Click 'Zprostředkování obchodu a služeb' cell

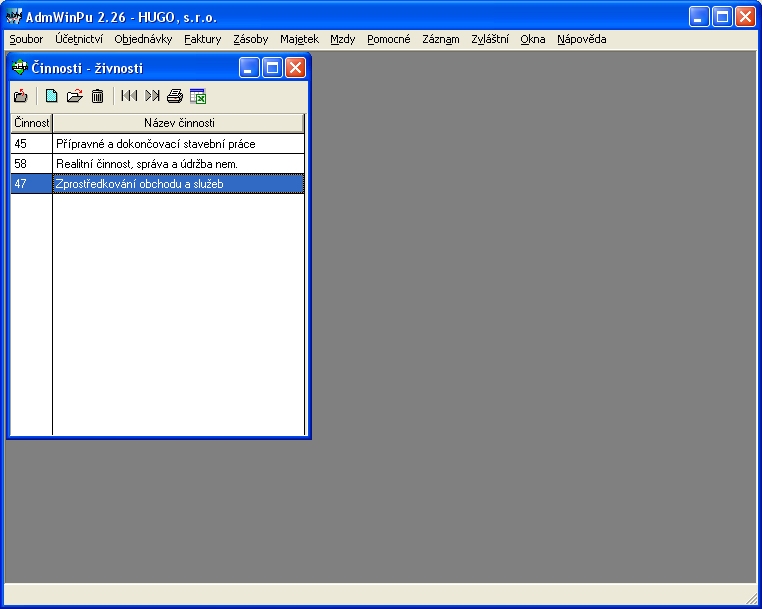tap(178, 184)
